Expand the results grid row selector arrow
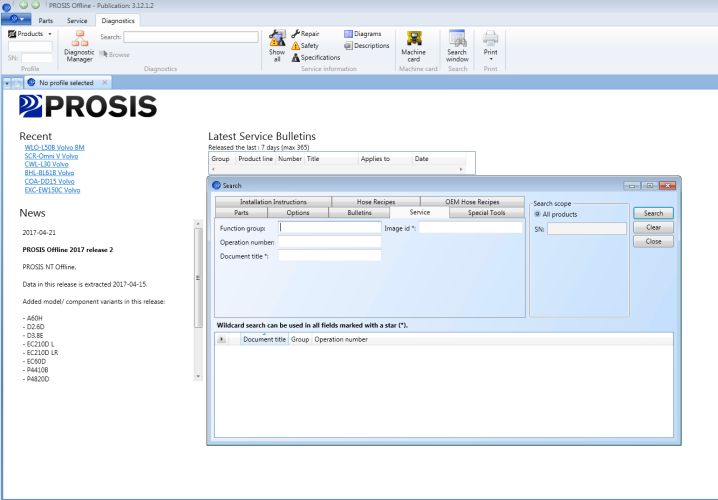Viewport: 718px width, 500px height. [222, 339]
